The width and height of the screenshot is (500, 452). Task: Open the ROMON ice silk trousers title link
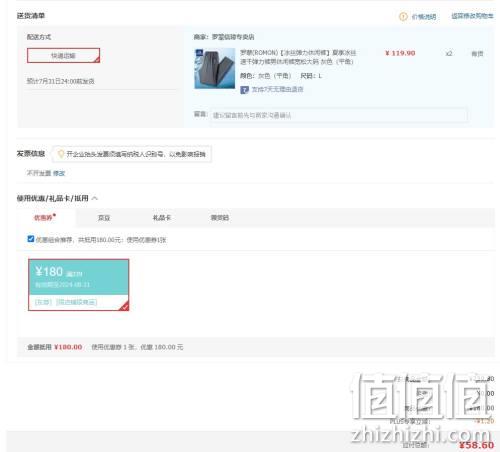point(298,57)
